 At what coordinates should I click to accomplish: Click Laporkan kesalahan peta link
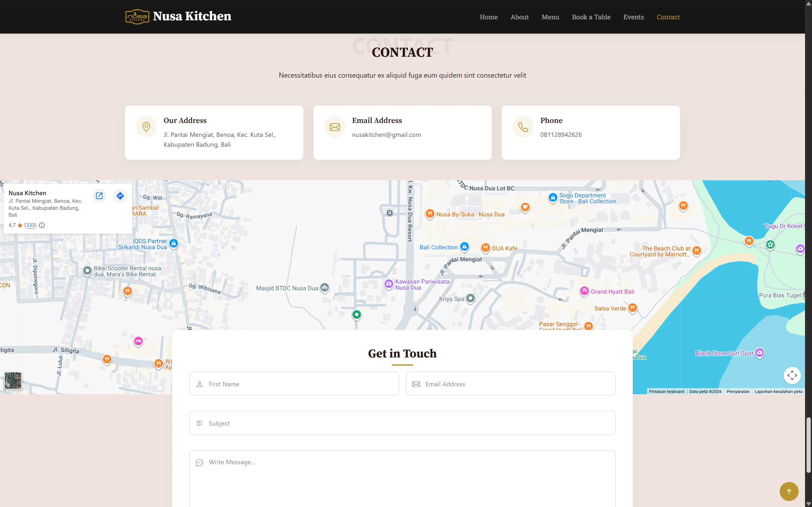tap(778, 391)
